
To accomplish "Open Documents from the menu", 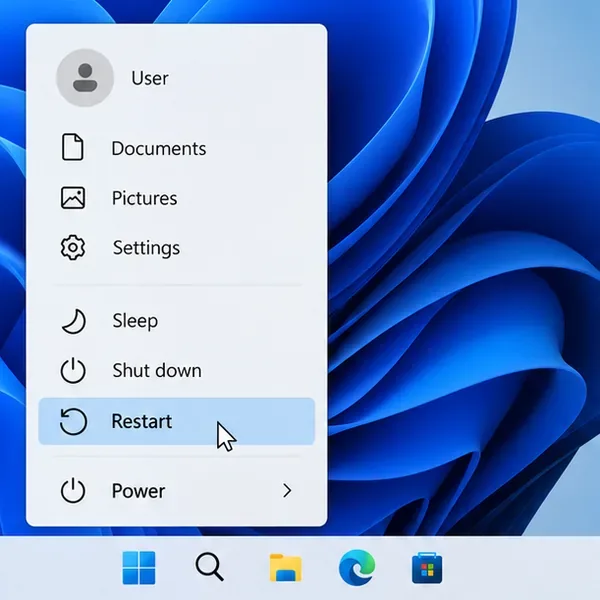I will point(159,148).
